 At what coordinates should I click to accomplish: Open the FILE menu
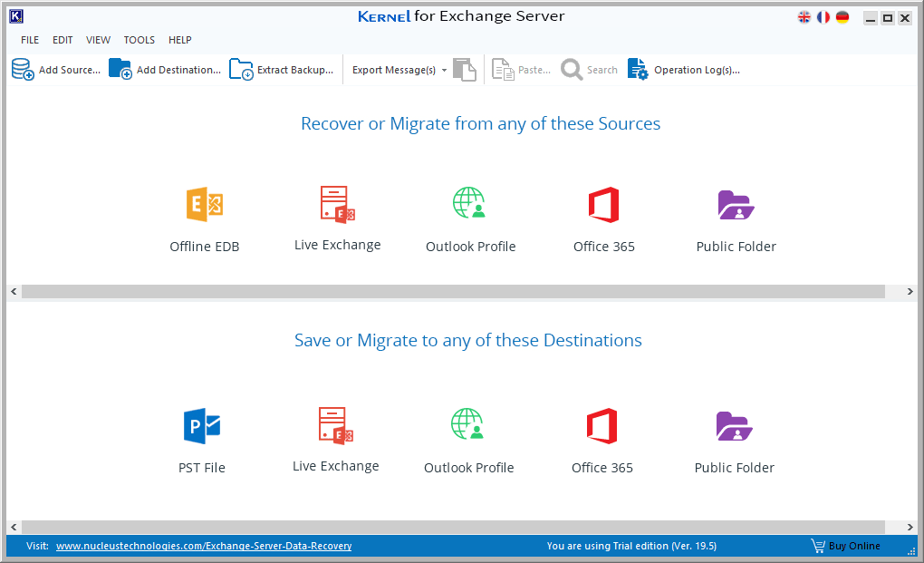[30, 40]
